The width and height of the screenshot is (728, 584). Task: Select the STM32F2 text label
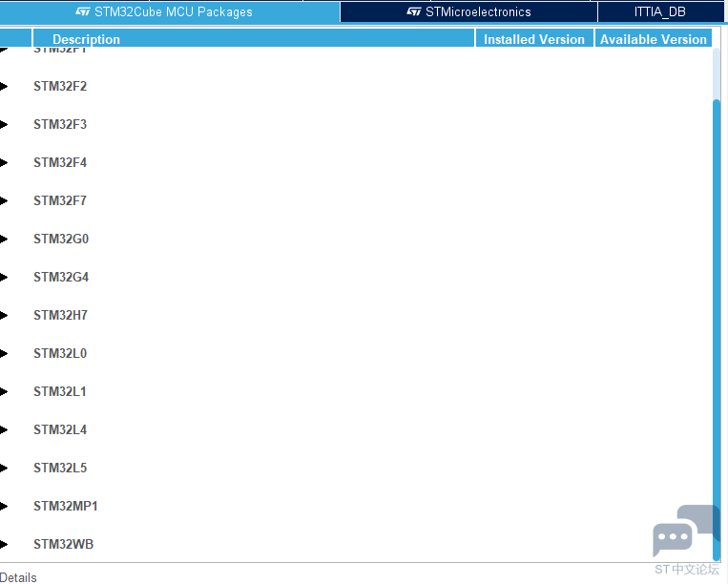[x=60, y=86]
